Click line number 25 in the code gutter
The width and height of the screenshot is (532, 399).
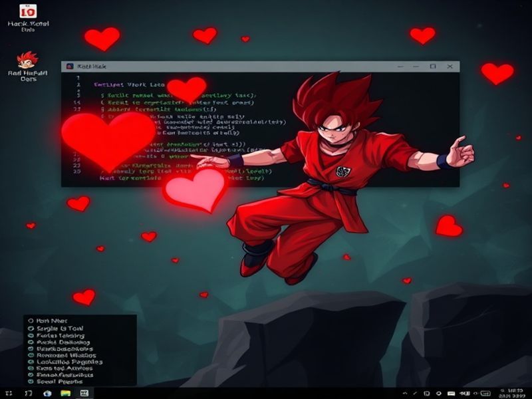77,172
